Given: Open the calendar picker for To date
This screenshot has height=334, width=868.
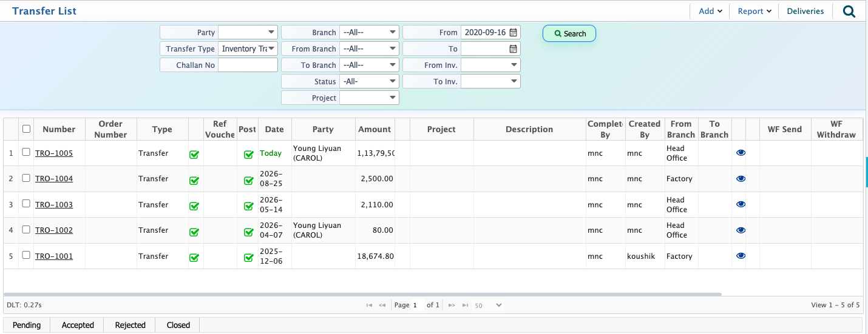Looking at the screenshot, I should coord(514,49).
